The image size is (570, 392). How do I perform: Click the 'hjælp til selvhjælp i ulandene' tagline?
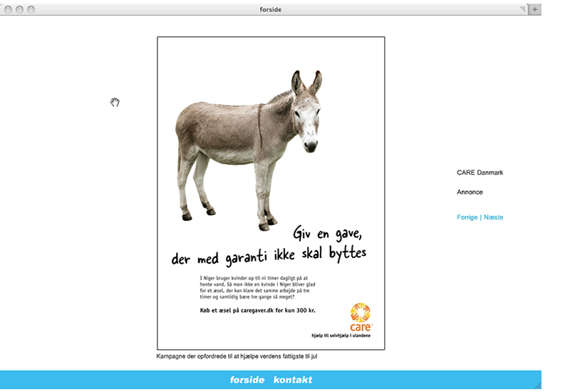pyautogui.click(x=341, y=336)
